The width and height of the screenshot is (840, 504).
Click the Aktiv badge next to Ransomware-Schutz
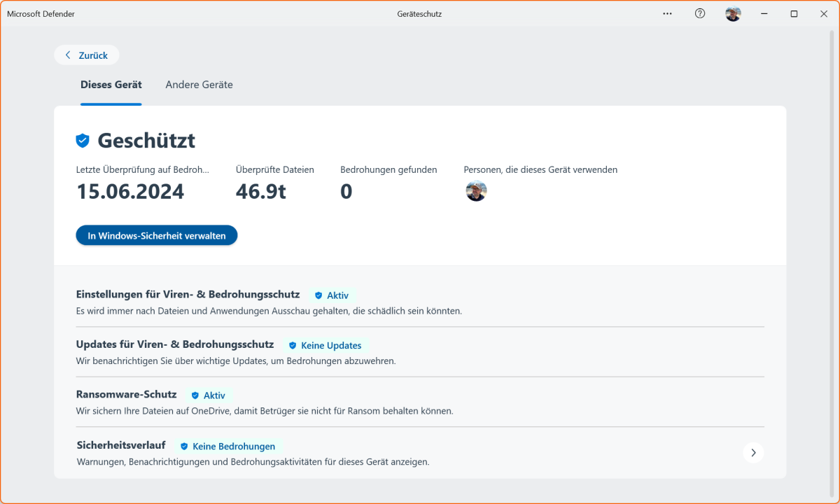(x=209, y=395)
